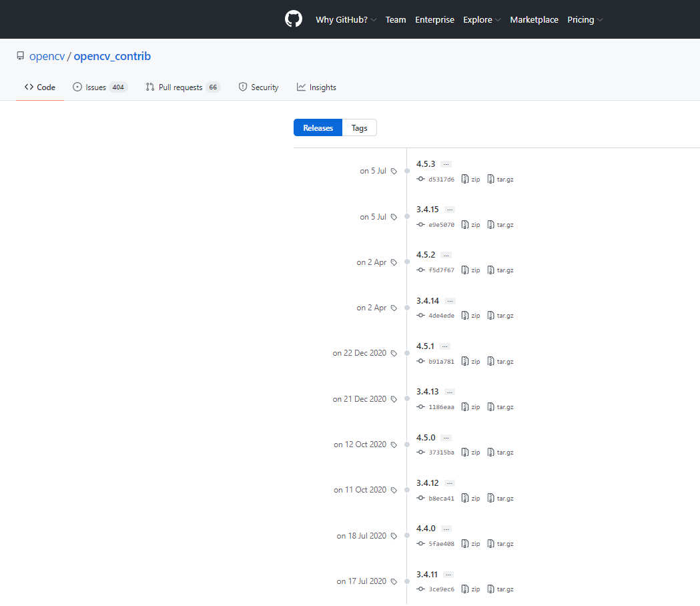Expand the ellipsis next to 3.4.14
The image size is (700, 606).
450,301
